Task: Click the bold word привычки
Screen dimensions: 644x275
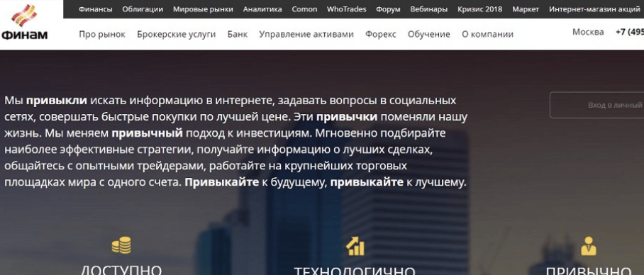Action: coord(347,117)
